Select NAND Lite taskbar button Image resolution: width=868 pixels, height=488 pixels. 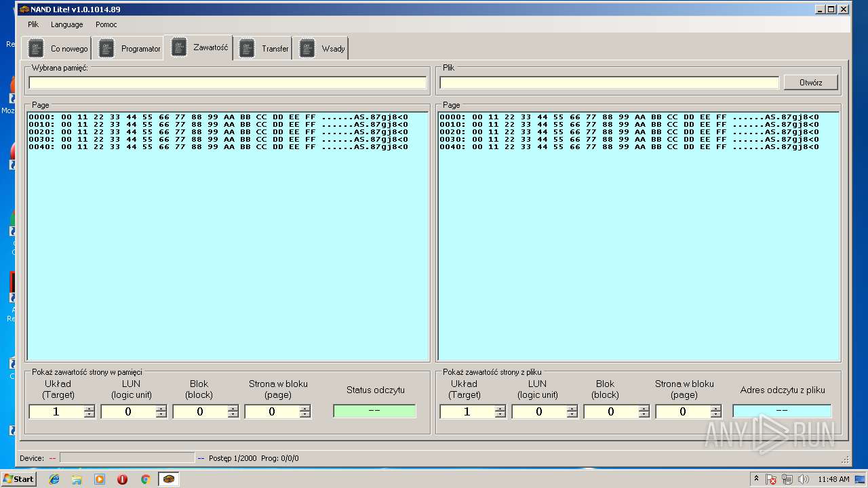coord(169,479)
